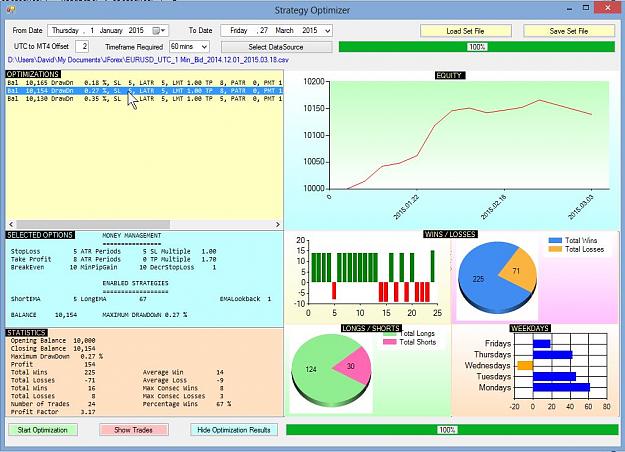Click the equity curve line in chart
The height and width of the screenshot is (452, 625).
[434, 125]
